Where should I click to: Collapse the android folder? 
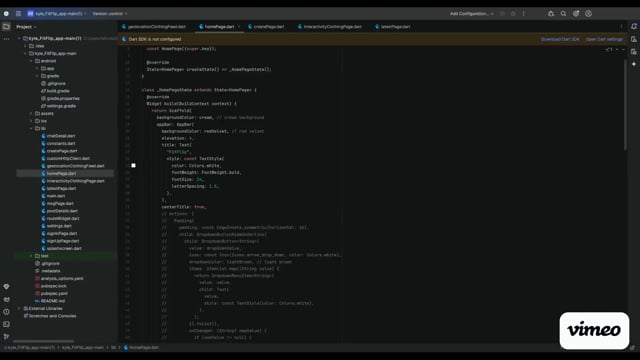(x=31, y=61)
